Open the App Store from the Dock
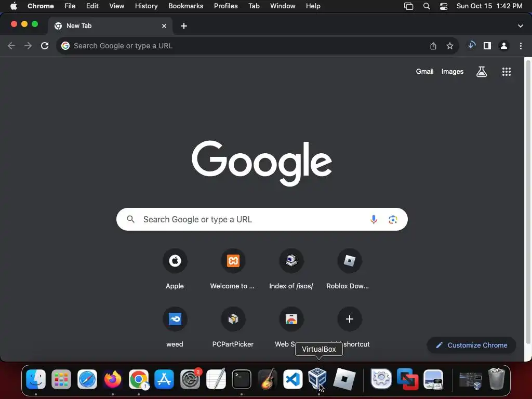The image size is (532, 399). coord(164,379)
